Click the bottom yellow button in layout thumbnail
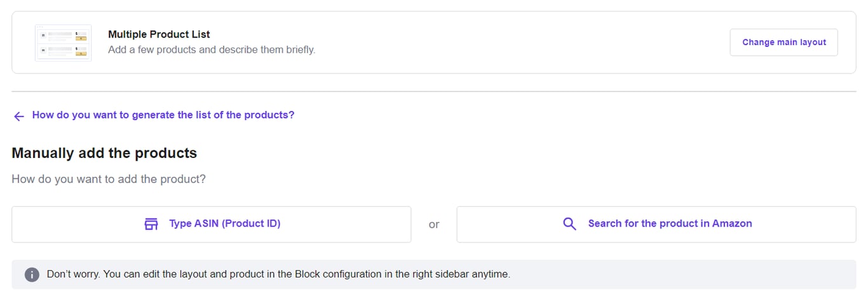Image resolution: width=868 pixels, height=297 pixels. point(81,52)
